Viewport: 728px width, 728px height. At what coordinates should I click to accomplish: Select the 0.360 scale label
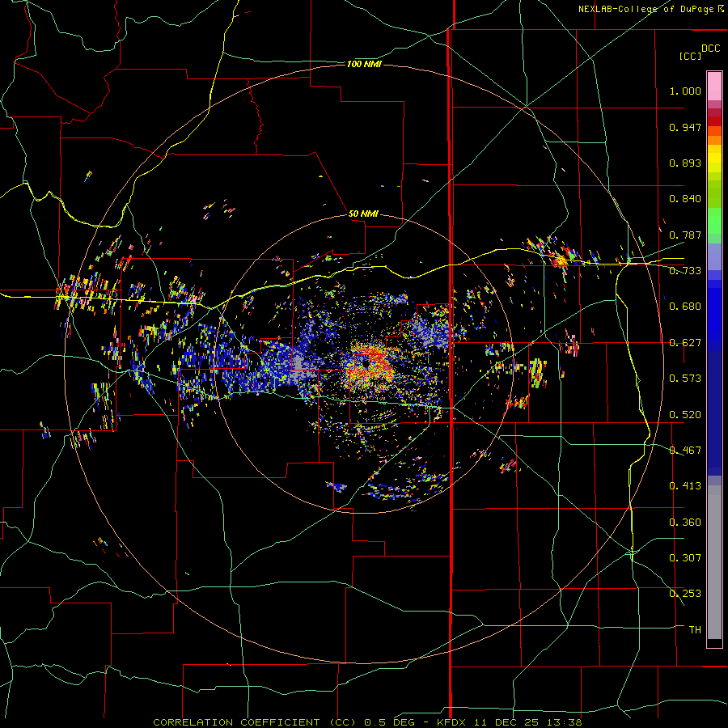tap(685, 523)
